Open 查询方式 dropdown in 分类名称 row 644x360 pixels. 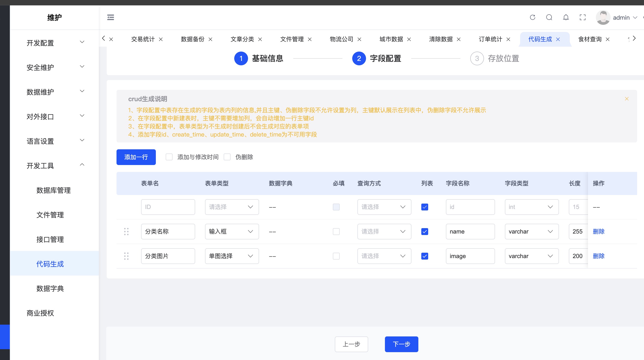[384, 232]
